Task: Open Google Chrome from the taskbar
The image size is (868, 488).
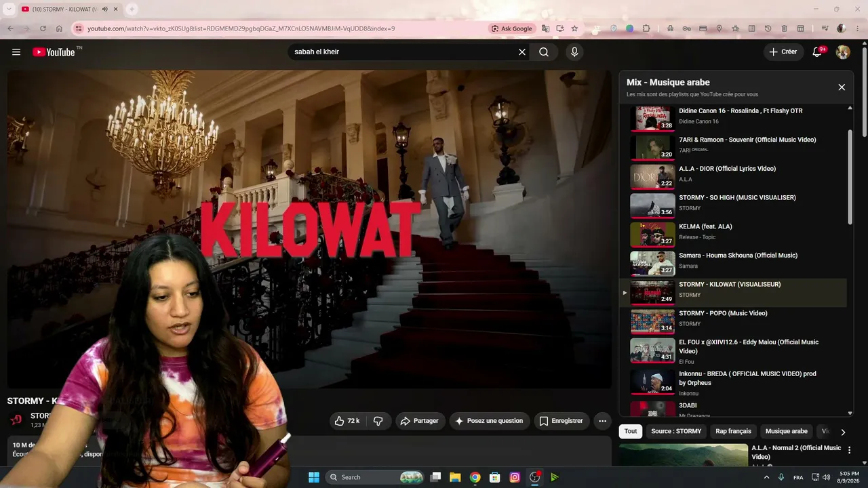Action: click(x=475, y=477)
